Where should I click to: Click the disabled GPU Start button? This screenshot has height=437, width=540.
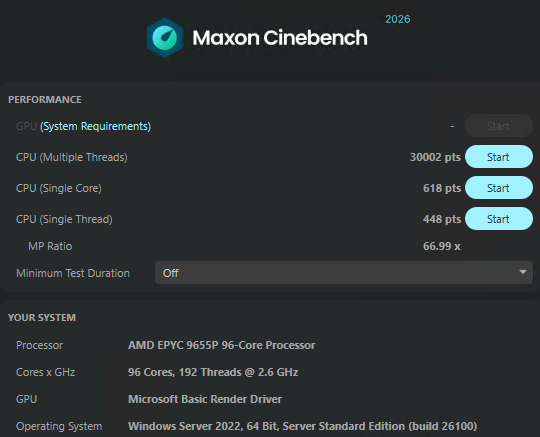[499, 126]
